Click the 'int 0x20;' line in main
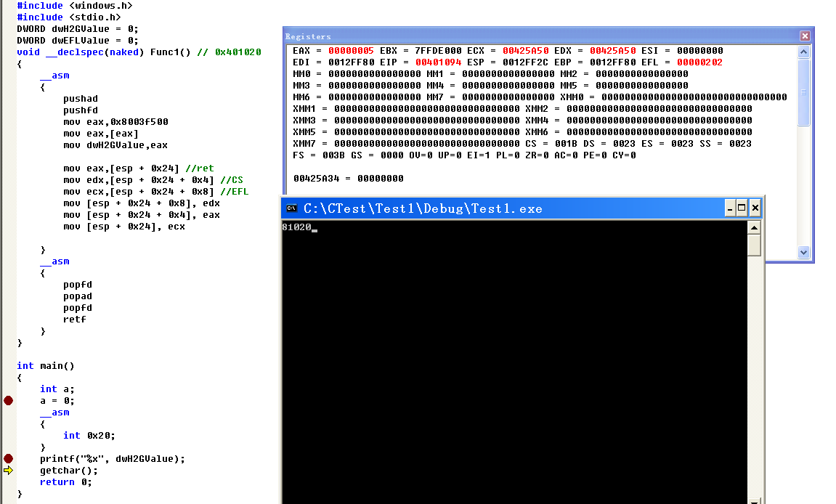Viewport: 836px width, 504px height. click(89, 436)
